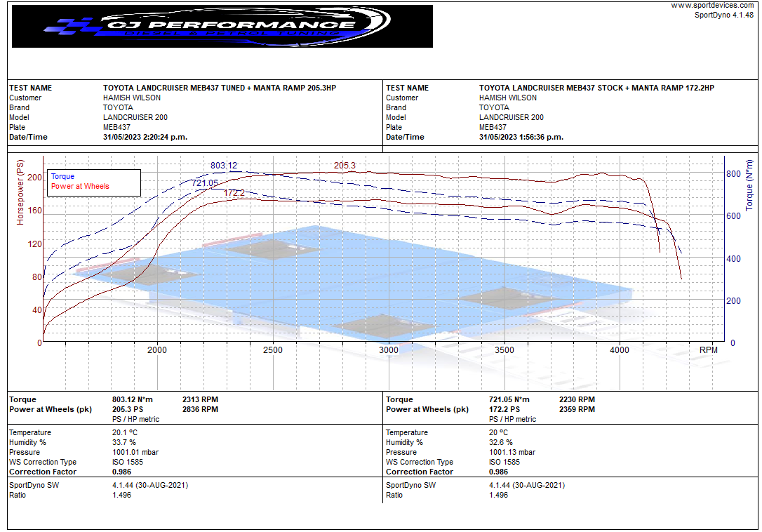
Task: Click the SportDyno 4.1.48 version text
Action: pos(724,15)
